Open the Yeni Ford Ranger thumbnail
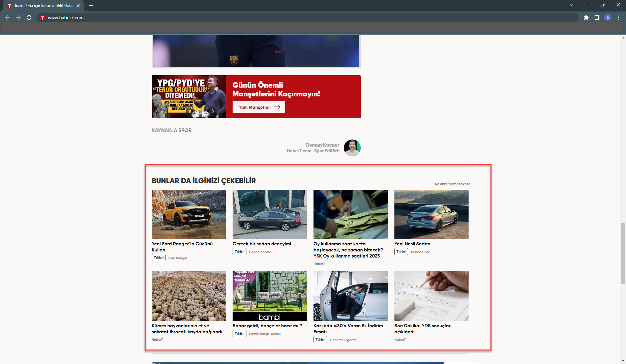 (188, 214)
